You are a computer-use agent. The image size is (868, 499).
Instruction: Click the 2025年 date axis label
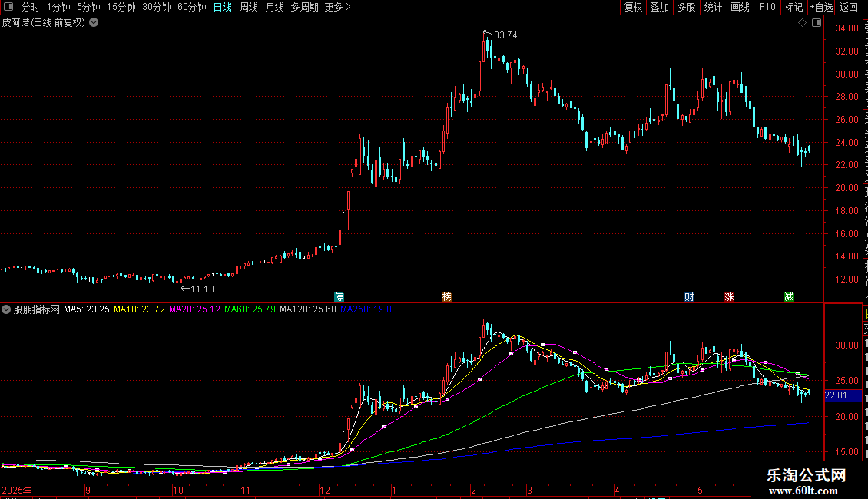pyautogui.click(x=17, y=490)
